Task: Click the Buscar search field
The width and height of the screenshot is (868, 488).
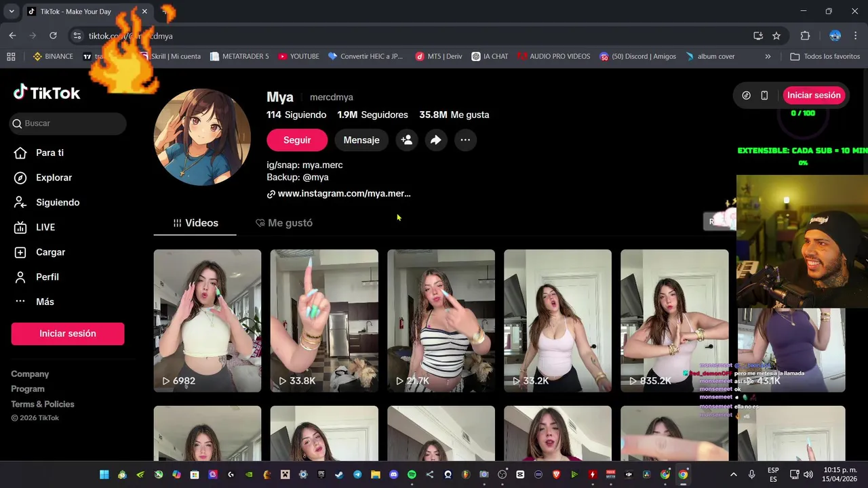Action: [x=68, y=123]
